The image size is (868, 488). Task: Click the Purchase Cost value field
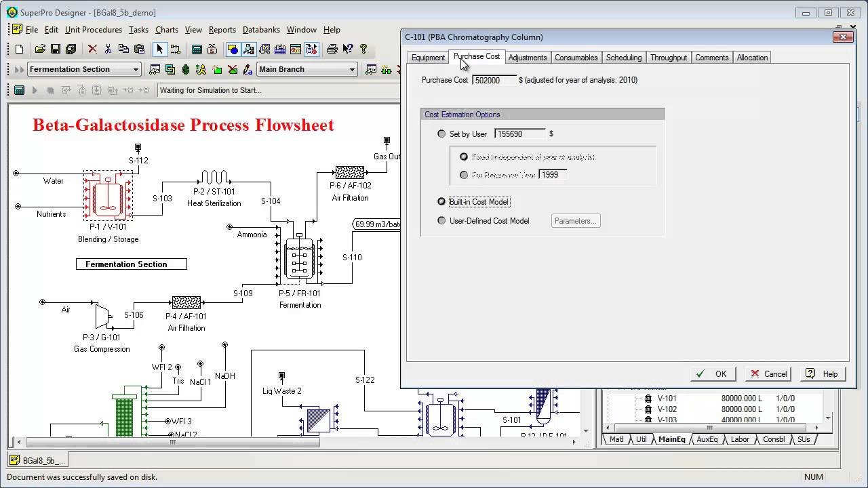point(494,80)
